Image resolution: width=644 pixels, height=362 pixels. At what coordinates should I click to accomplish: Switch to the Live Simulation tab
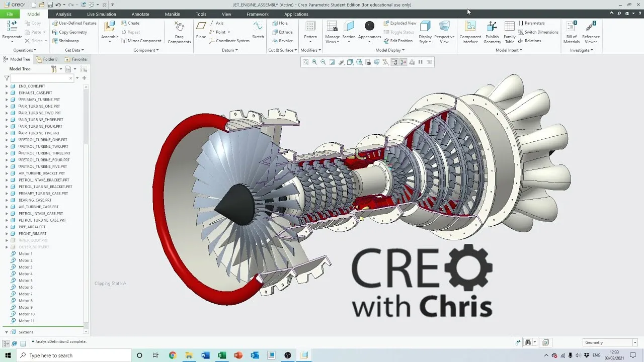[x=102, y=14]
